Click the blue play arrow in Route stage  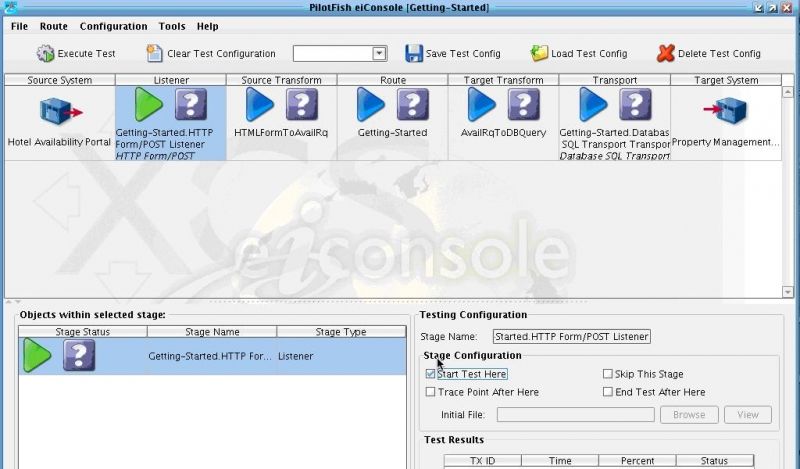tap(370, 105)
